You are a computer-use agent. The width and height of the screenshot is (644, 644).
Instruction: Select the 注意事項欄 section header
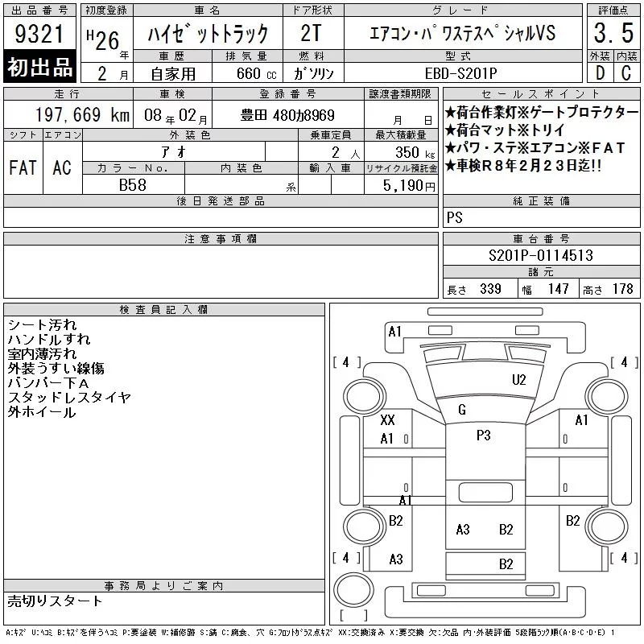221,238
